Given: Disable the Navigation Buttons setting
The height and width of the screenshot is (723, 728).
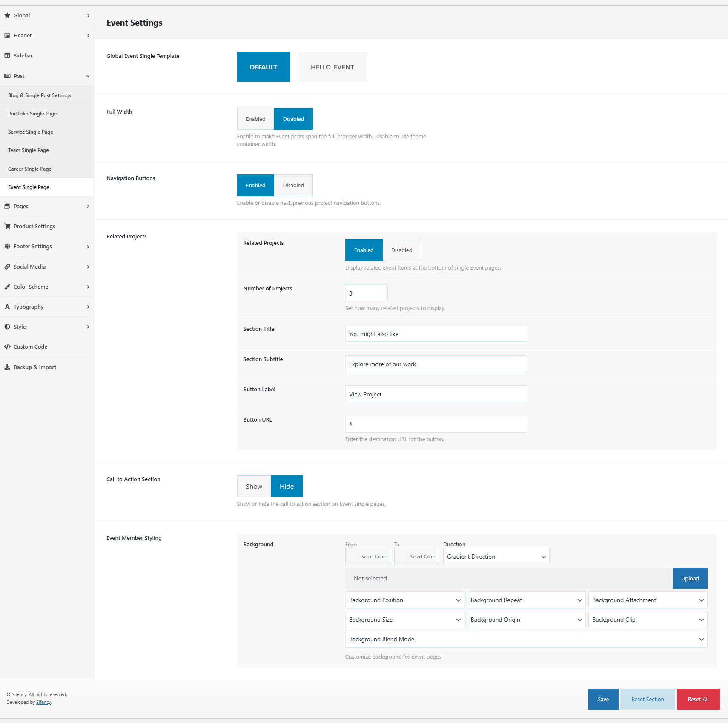Looking at the screenshot, I should coord(293,186).
